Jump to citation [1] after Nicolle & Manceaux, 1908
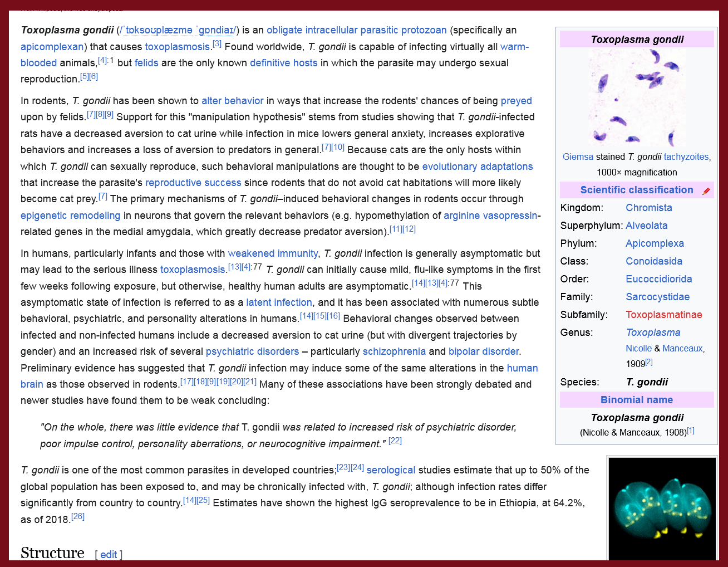 691,430
